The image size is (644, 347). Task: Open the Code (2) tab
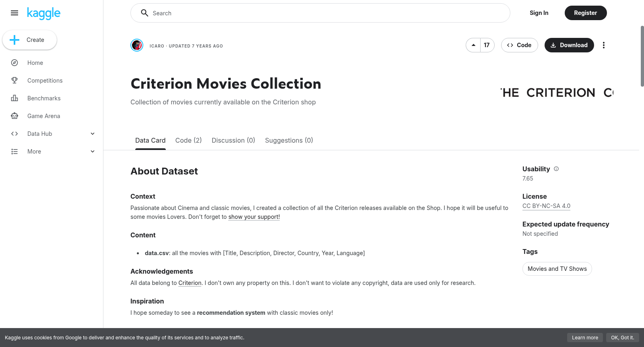[188, 140]
